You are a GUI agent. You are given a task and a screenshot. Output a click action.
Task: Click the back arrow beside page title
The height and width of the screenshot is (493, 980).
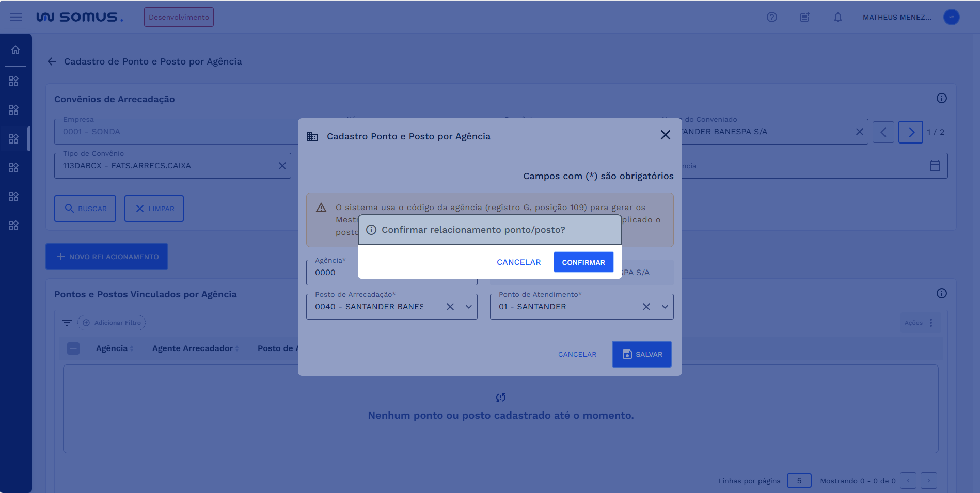(52, 61)
